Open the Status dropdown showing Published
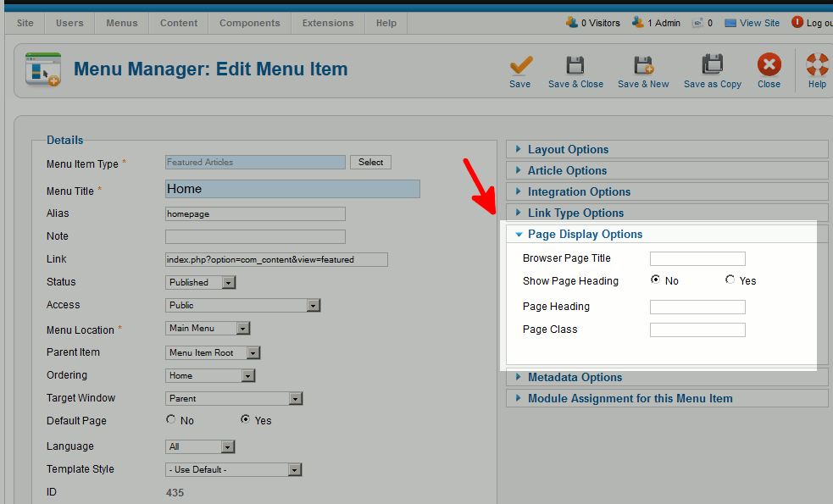The image size is (833, 504). coord(200,283)
